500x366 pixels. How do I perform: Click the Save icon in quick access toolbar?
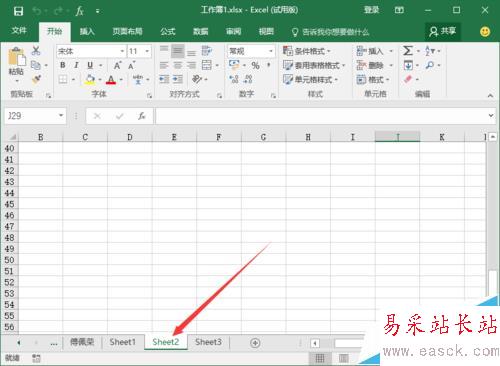(18, 11)
